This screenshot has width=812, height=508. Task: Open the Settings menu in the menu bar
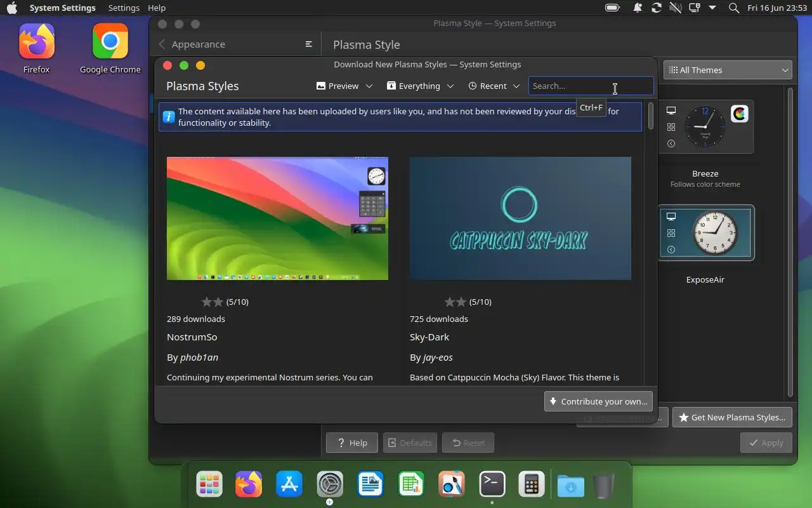click(124, 8)
